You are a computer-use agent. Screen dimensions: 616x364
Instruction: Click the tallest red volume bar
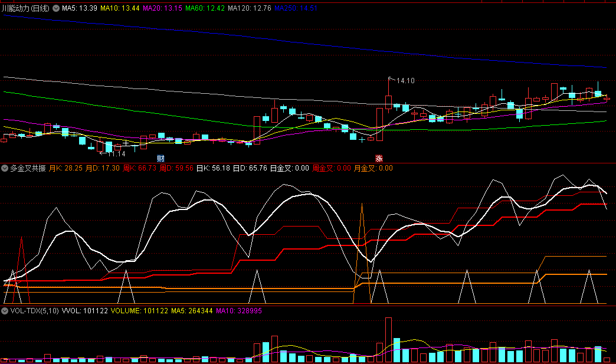[388, 340]
